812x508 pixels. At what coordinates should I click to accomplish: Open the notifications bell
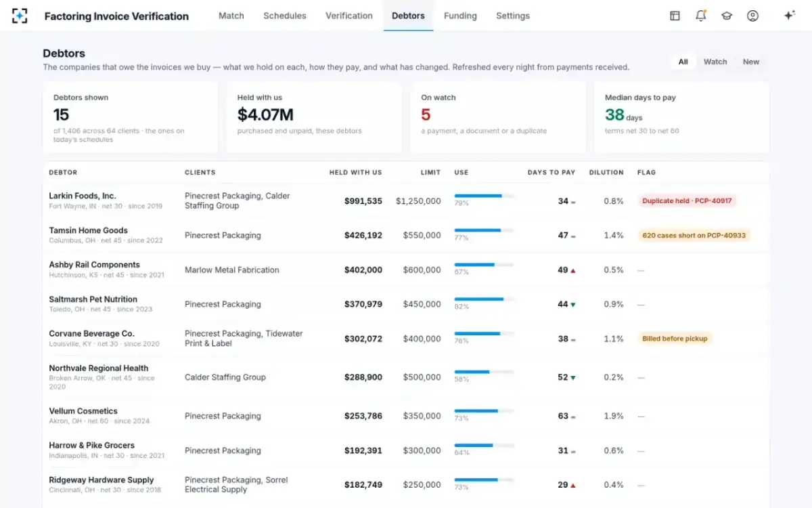click(x=701, y=16)
